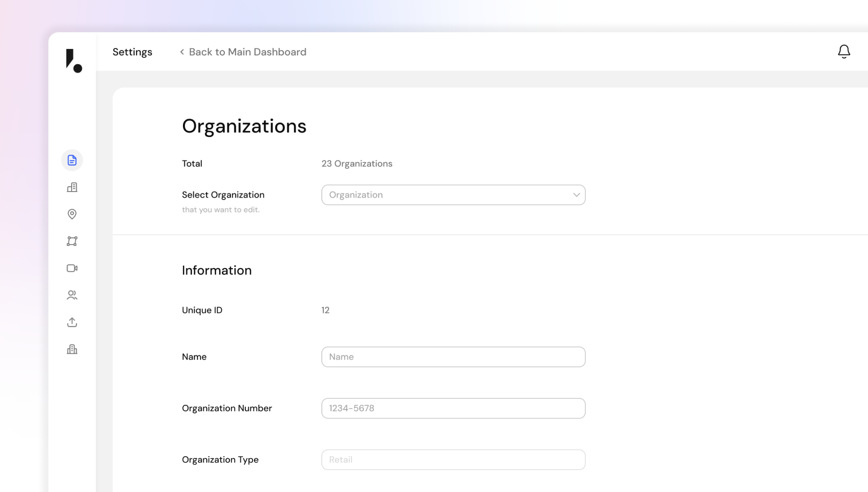Viewport: 868px width, 492px height.
Task: Open the Select Organization dropdown
Action: coord(453,195)
